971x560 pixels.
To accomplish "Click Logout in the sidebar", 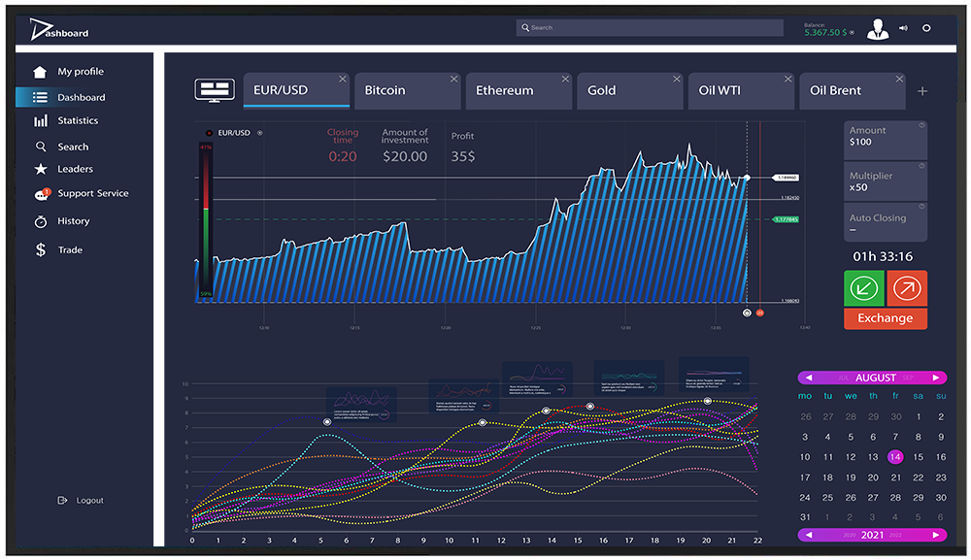I will tap(89, 501).
